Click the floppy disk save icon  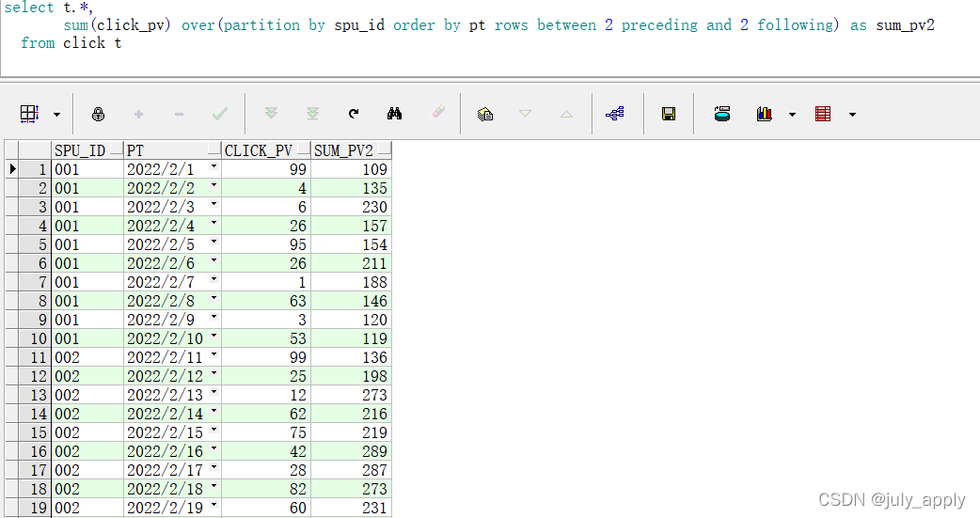pos(669,114)
